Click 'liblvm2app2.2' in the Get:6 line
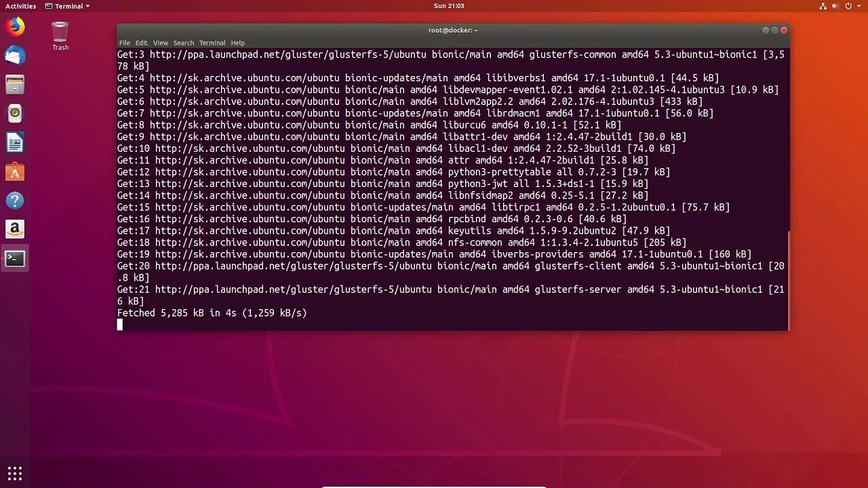This screenshot has width=868, height=488. click(x=477, y=102)
